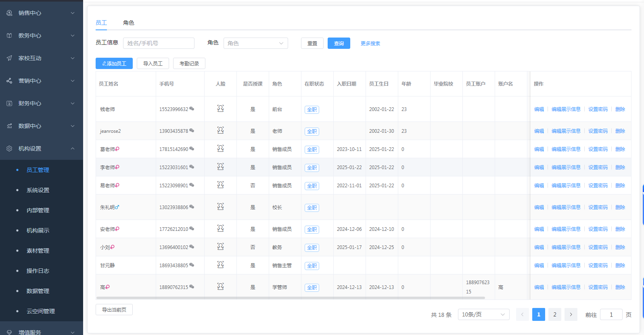
Task: Click 设置密码 for 葛老师
Action: click(598, 149)
